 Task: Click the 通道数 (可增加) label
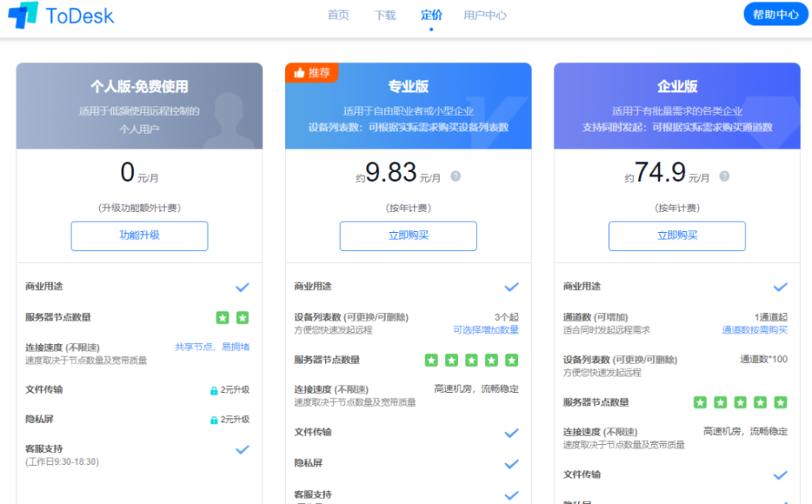coord(595,317)
